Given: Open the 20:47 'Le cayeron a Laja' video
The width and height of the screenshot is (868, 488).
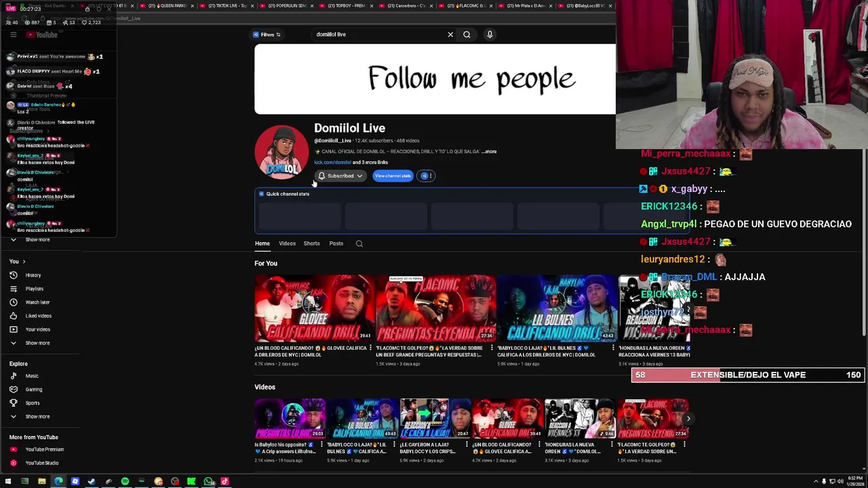Looking at the screenshot, I should (x=435, y=419).
